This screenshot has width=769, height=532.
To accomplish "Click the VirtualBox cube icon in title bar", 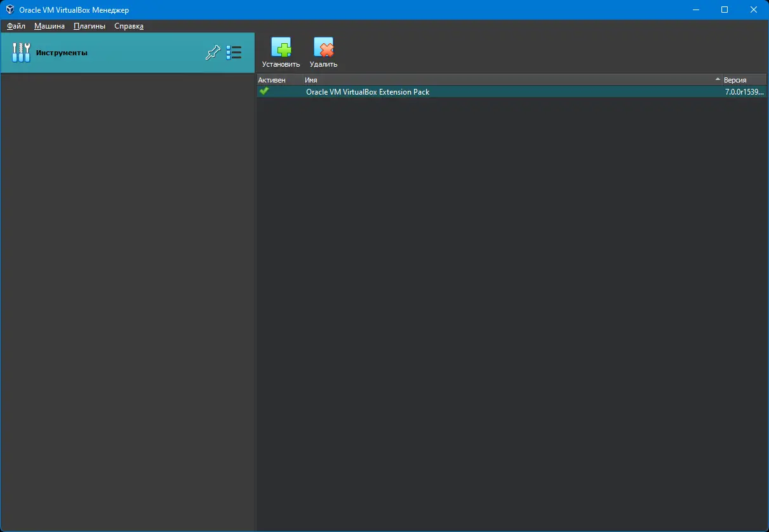I will (10, 10).
